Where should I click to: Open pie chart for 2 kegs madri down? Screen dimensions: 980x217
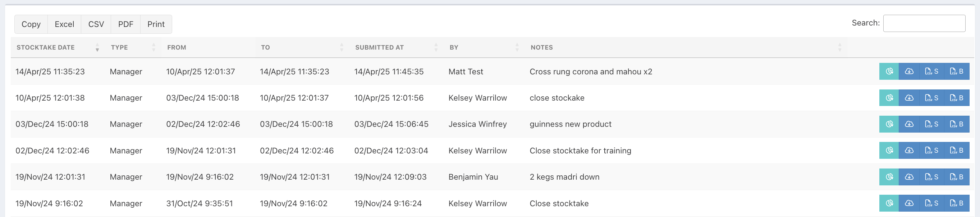(889, 177)
